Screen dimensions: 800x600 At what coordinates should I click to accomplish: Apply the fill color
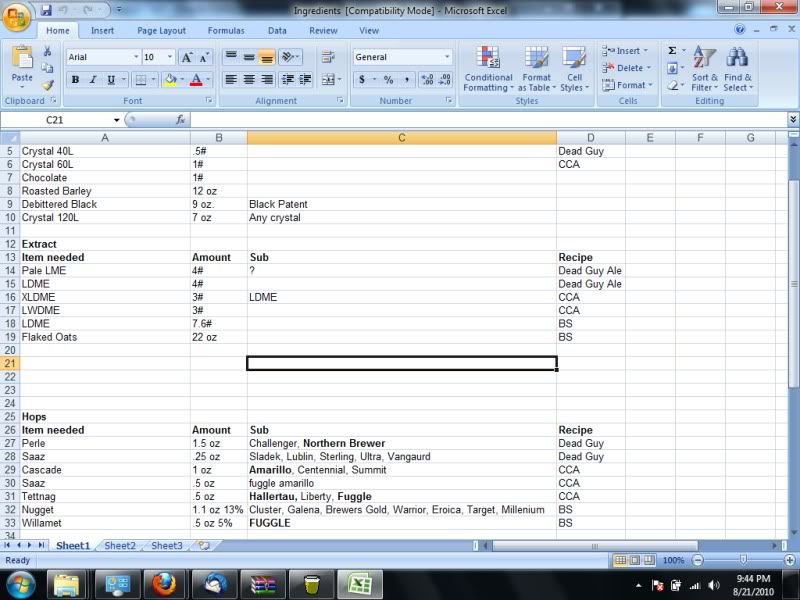[170, 80]
